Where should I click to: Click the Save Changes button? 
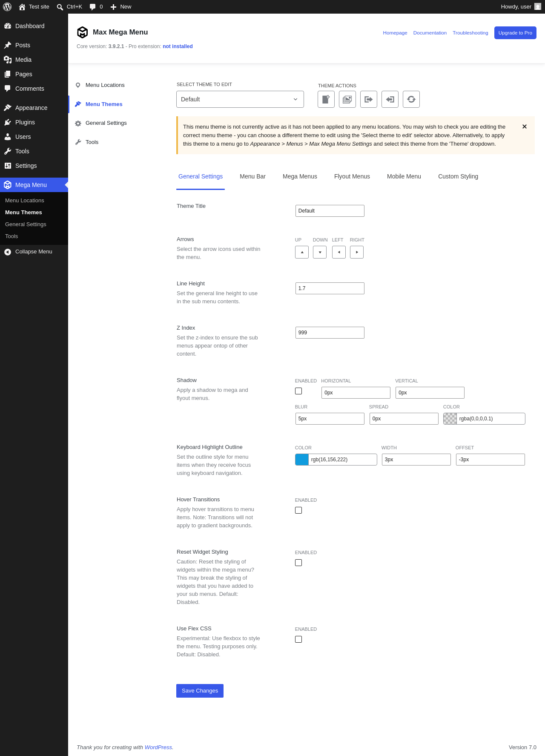pos(200,691)
